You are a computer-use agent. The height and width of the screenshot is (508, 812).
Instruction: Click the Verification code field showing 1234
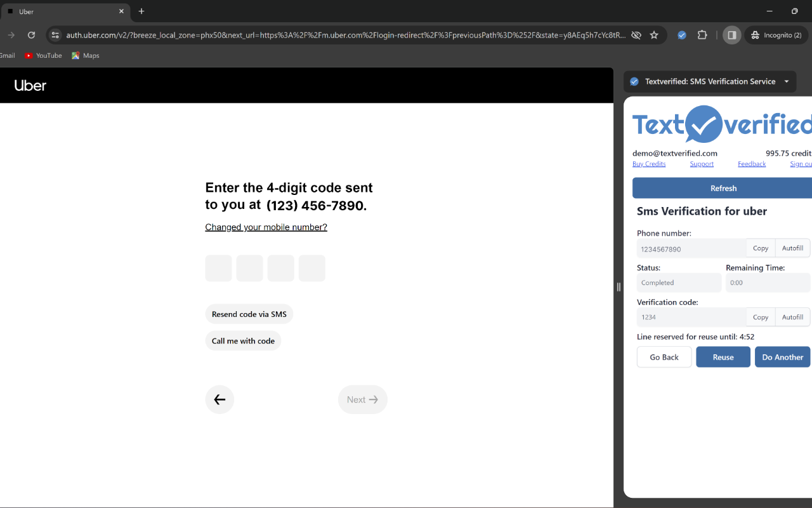pos(691,317)
